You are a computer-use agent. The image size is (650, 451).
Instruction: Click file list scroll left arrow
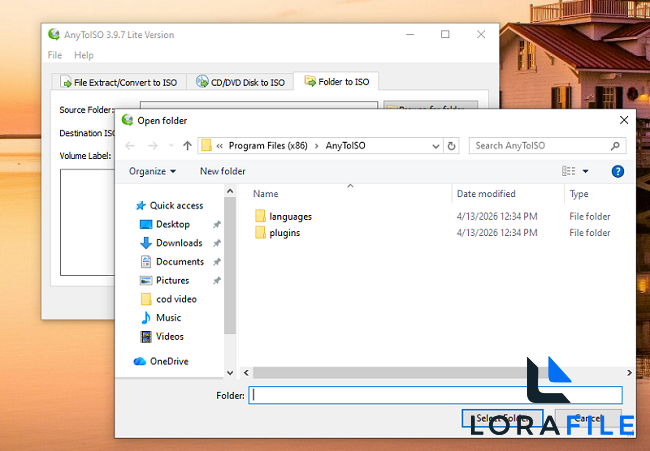point(246,373)
